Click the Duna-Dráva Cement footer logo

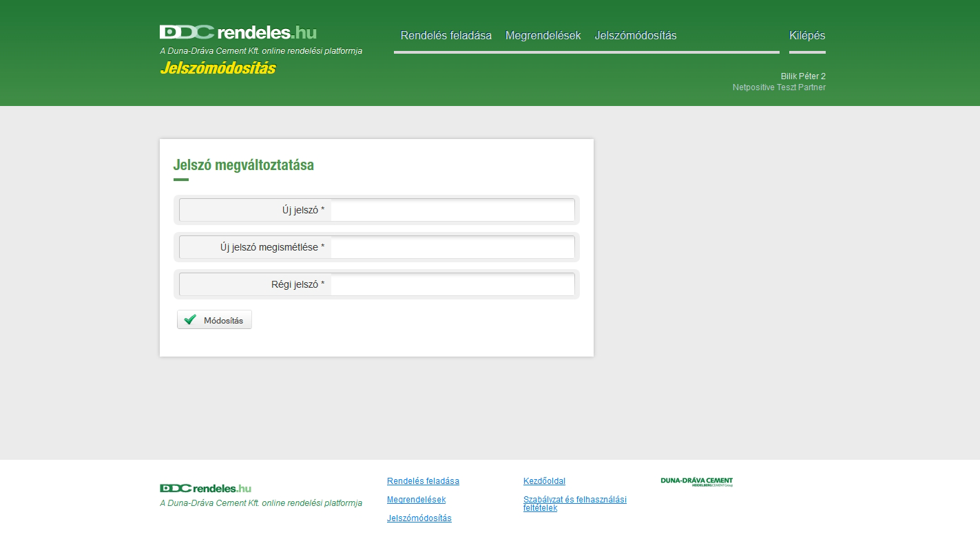[696, 482]
